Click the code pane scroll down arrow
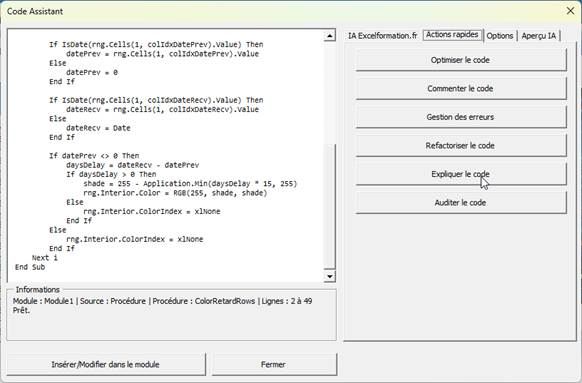The width and height of the screenshot is (582, 383). point(330,276)
